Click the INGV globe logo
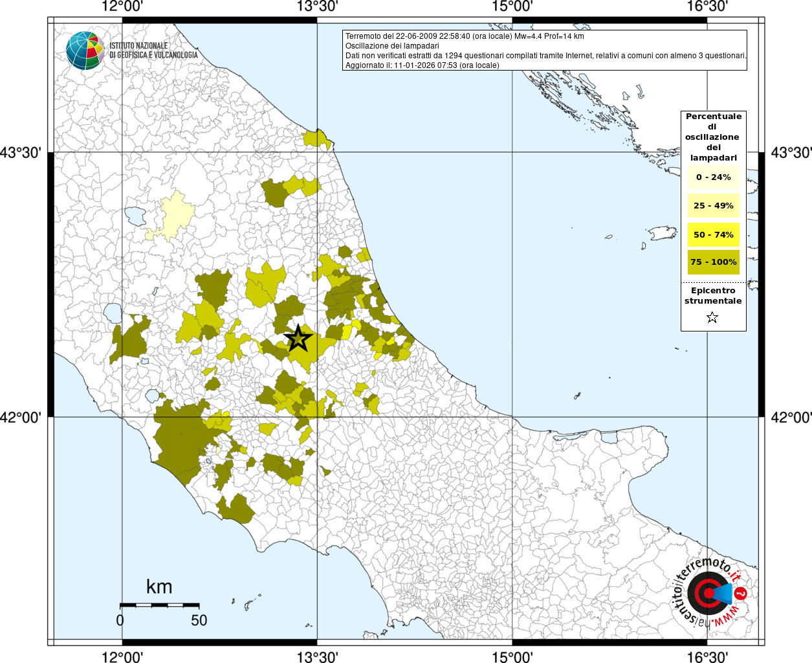The height and width of the screenshot is (663, 812). [x=85, y=51]
